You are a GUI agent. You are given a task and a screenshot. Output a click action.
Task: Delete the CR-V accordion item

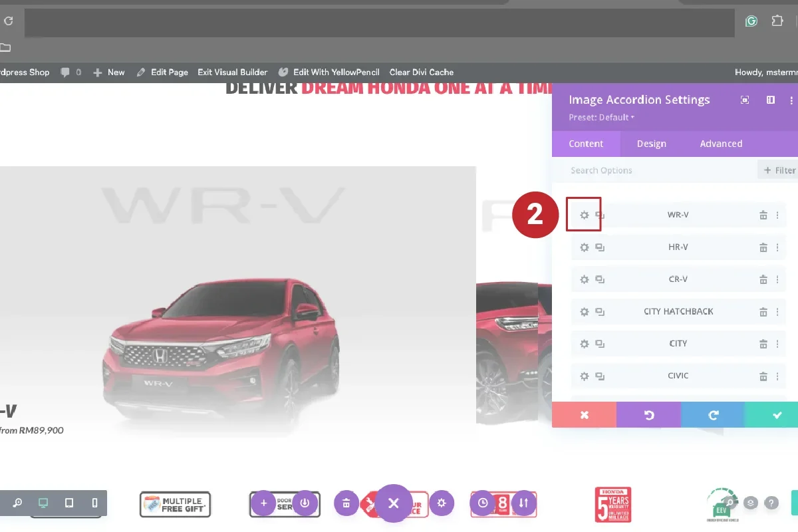click(x=763, y=279)
